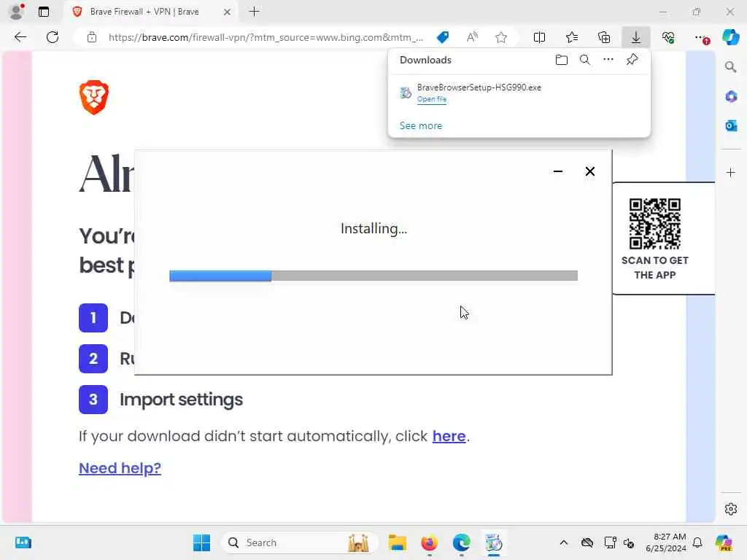The height and width of the screenshot is (560, 747).
Task: Open Copilot preview in taskbar
Action: (724, 542)
